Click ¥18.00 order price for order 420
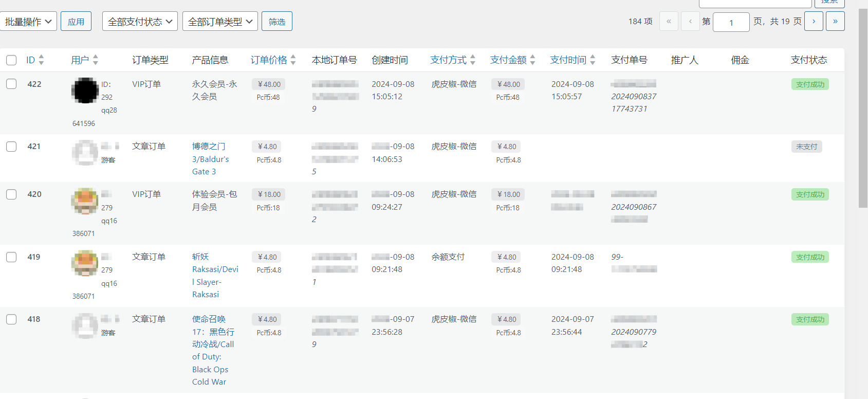The width and height of the screenshot is (868, 399). click(269, 194)
